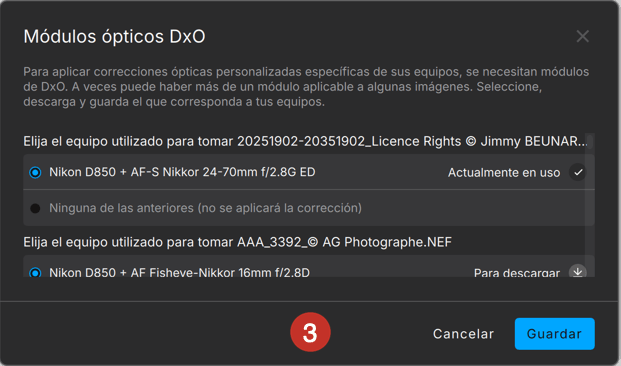Select the Nikon D850 + AF Fisheye-Nikkor 16mm radio button
Viewport: 621px width, 366px height.
35,273
